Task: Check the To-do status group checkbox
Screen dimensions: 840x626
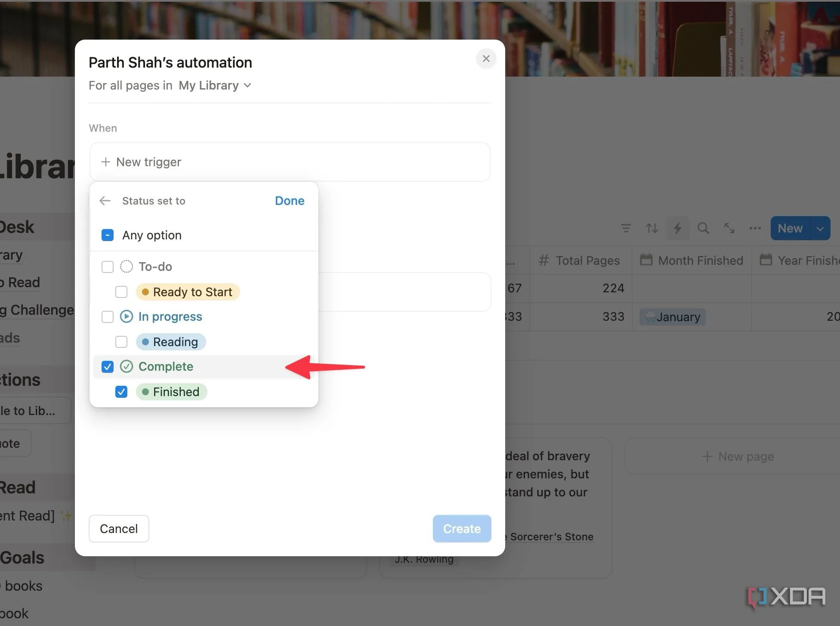Action: pyautogui.click(x=108, y=267)
